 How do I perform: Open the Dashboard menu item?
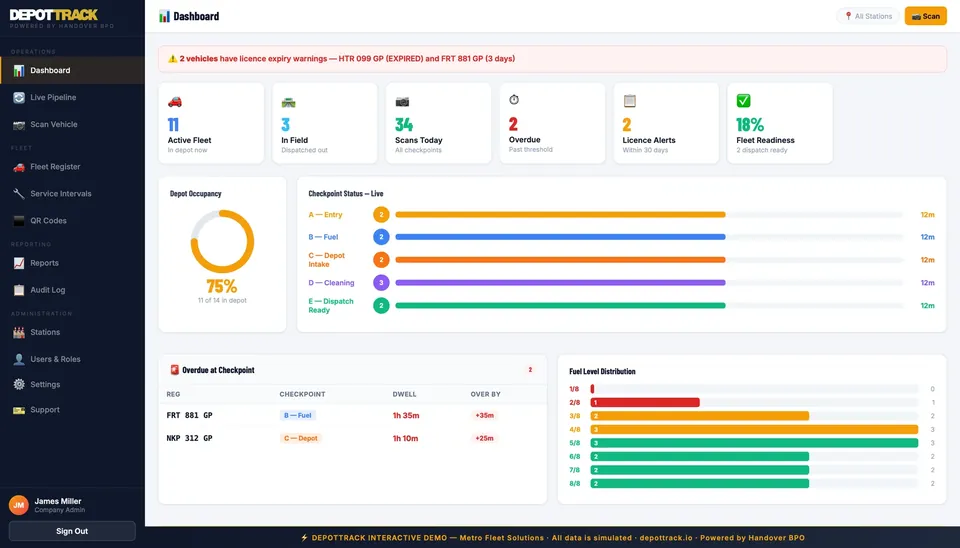(x=72, y=70)
